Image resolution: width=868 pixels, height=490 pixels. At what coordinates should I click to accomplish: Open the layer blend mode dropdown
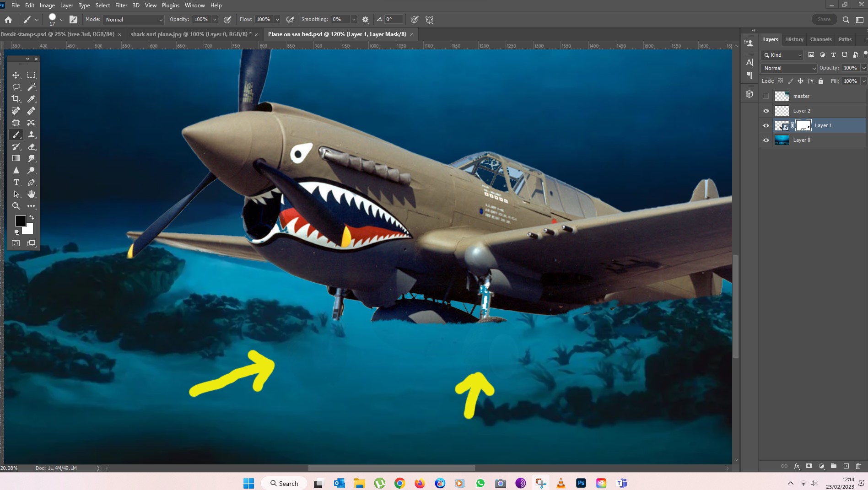click(x=789, y=68)
